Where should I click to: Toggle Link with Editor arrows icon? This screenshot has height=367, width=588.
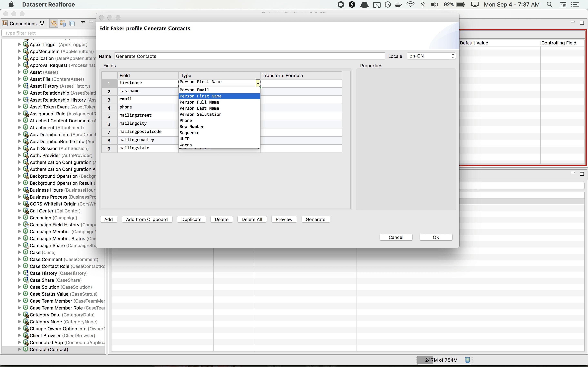tap(53, 23)
